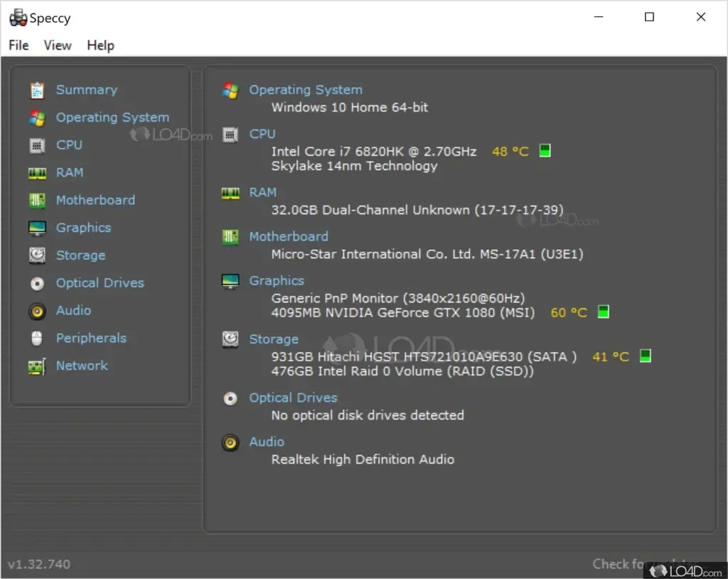Viewport: 728px width, 579px height.
Task: Show Motherboard details from sidebar
Action: 96,201
